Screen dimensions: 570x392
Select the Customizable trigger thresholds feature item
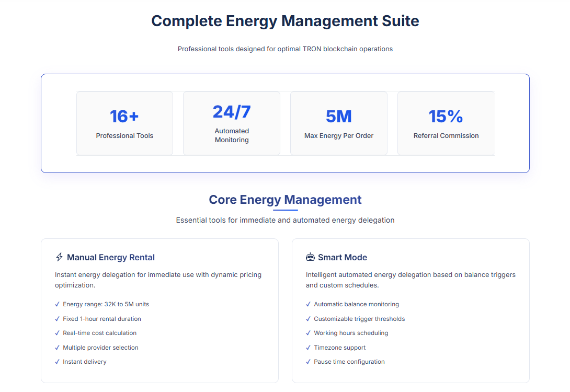359,319
